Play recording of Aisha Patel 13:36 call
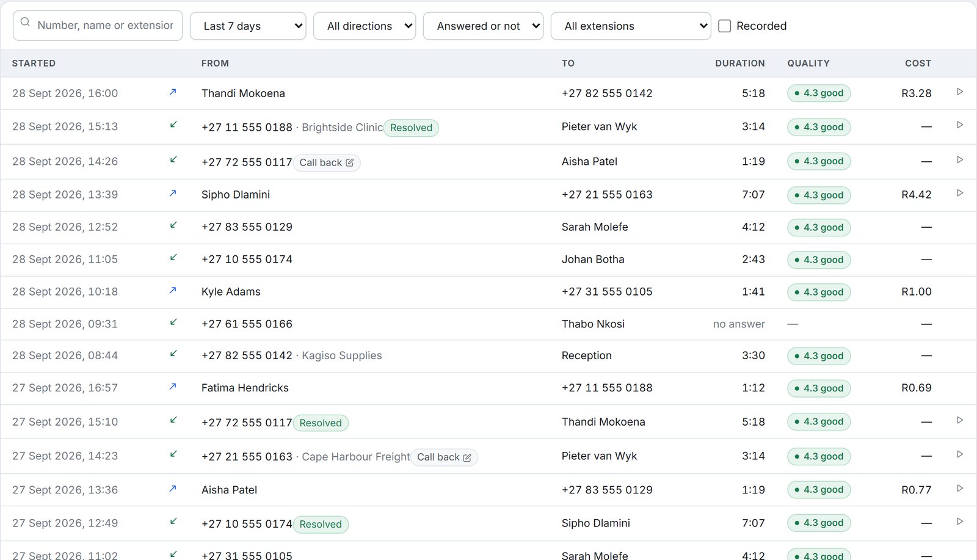Image resolution: width=977 pixels, height=560 pixels. (x=960, y=488)
